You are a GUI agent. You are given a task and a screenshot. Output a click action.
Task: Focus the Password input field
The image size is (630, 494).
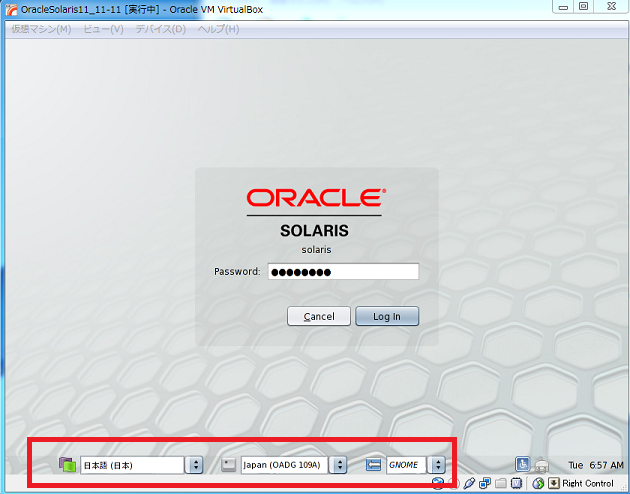pos(342,272)
